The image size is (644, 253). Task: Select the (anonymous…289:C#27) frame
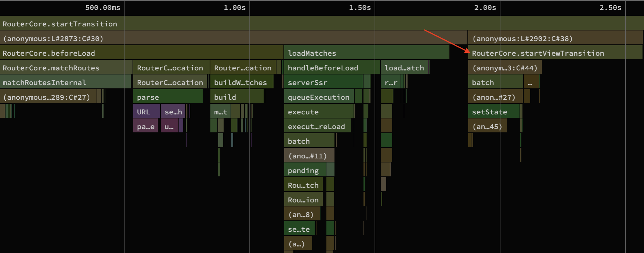(x=48, y=97)
